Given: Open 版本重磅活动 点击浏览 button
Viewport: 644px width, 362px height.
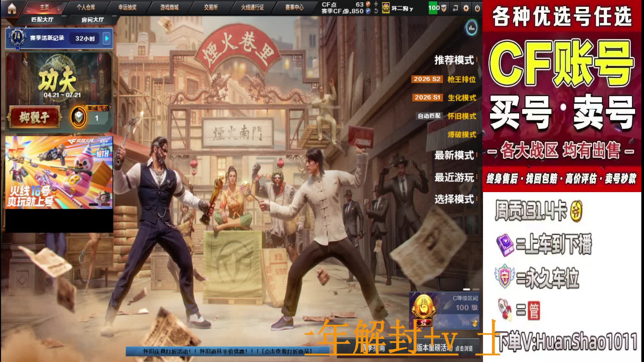Looking at the screenshot, I should point(444,348).
